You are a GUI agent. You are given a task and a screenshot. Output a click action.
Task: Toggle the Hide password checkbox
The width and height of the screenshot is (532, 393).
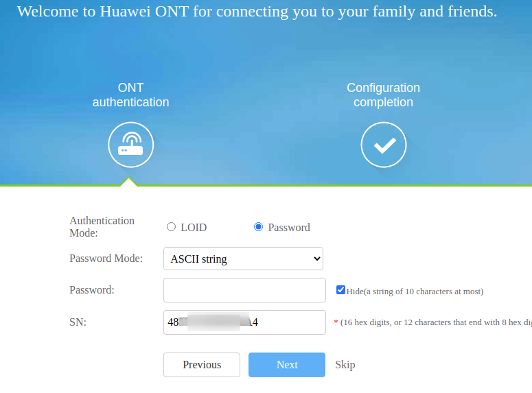(340, 290)
